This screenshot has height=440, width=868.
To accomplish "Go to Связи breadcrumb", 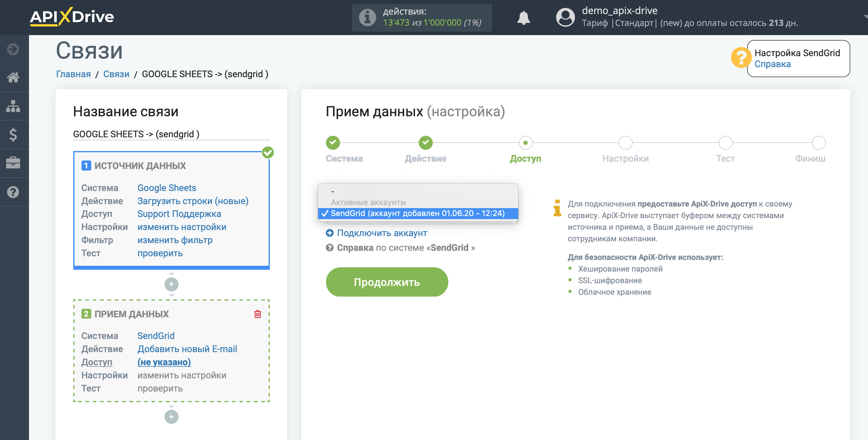I will coord(116,74).
